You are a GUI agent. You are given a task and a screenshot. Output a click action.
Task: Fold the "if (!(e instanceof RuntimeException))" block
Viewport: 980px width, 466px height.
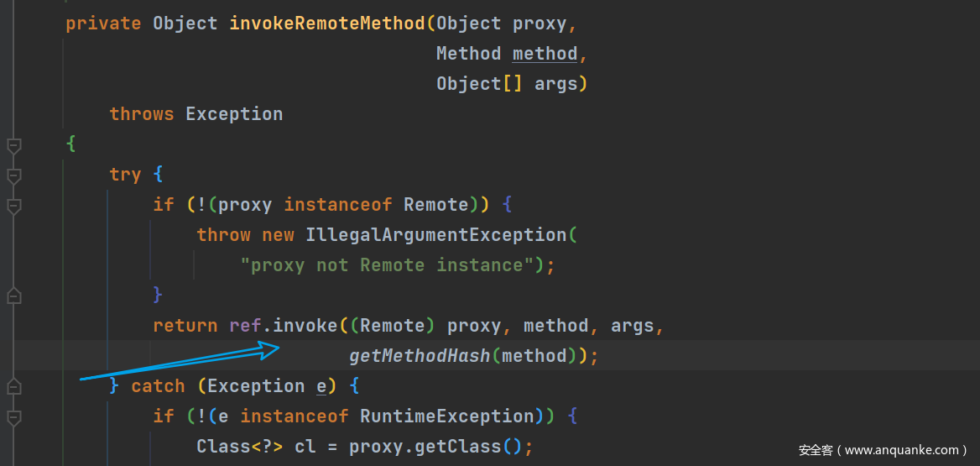(13, 417)
